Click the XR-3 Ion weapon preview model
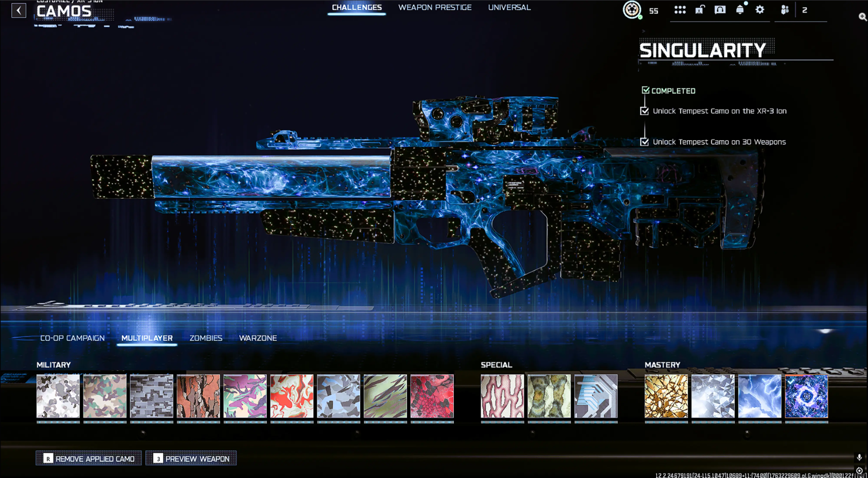This screenshot has width=868, height=478. [428, 197]
